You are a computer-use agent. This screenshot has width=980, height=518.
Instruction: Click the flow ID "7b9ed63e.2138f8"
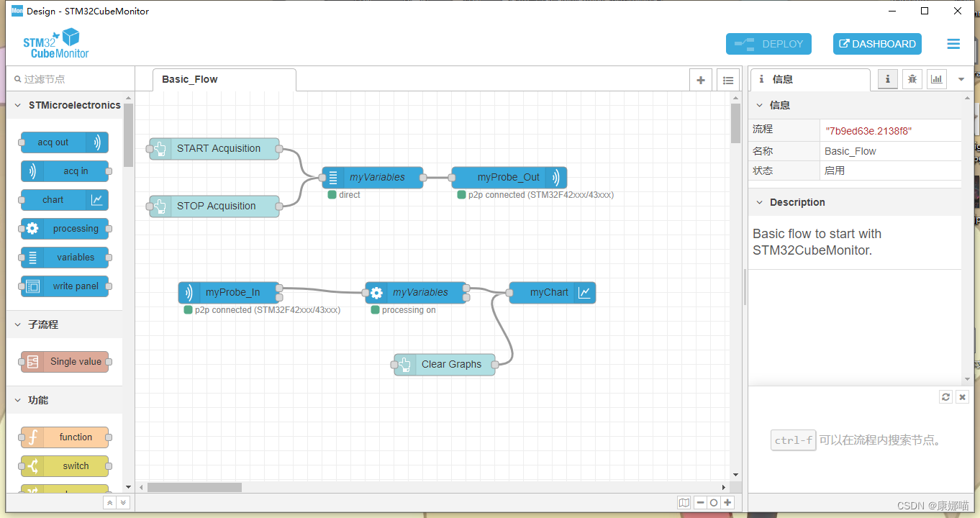coord(868,130)
